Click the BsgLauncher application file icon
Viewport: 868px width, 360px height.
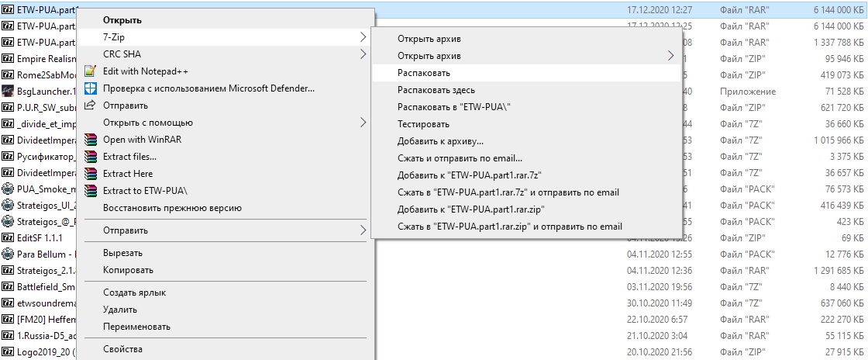[8, 92]
